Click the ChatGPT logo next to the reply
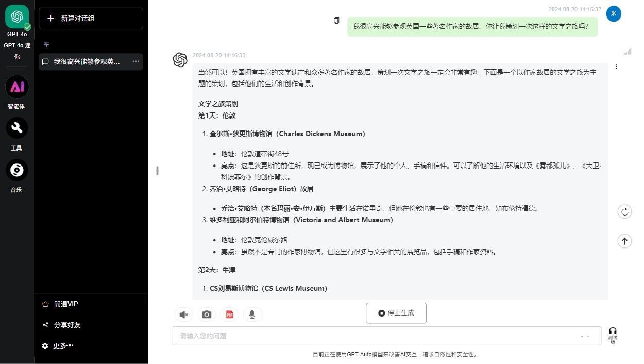The image size is (644, 364). click(x=180, y=60)
